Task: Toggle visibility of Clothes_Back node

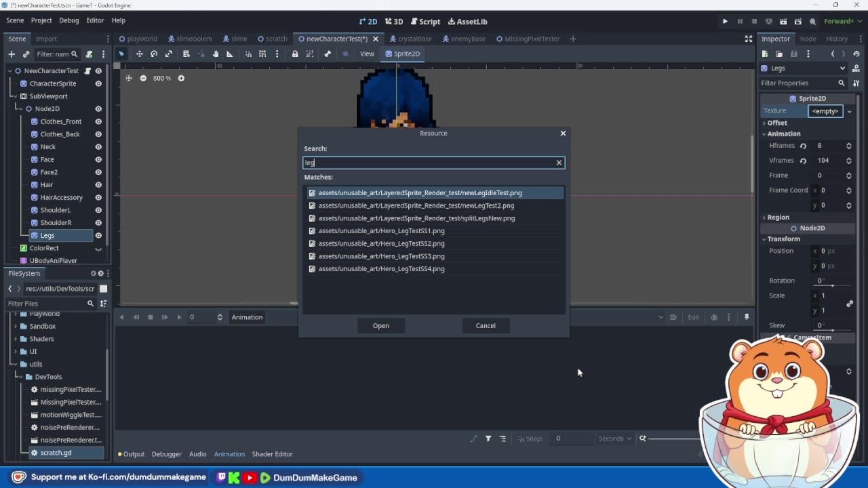Action: [x=98, y=134]
